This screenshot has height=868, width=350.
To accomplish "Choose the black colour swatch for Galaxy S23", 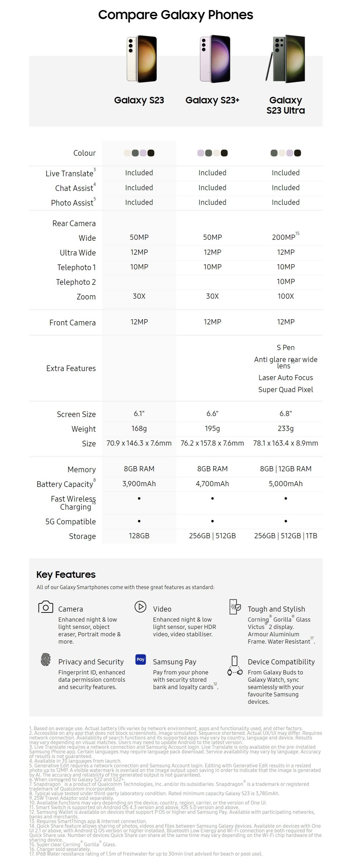I will coord(151,153).
